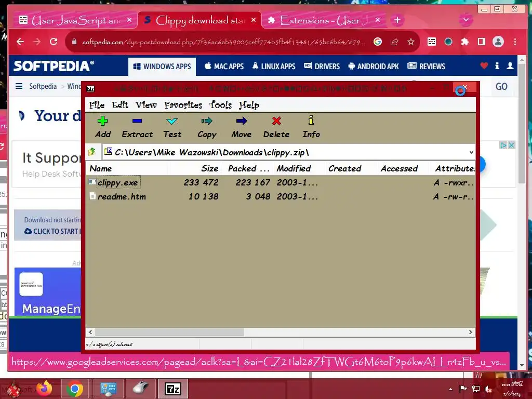The image size is (532, 399).
Task: Bookmark this page with the star icon
Action: 411,42
